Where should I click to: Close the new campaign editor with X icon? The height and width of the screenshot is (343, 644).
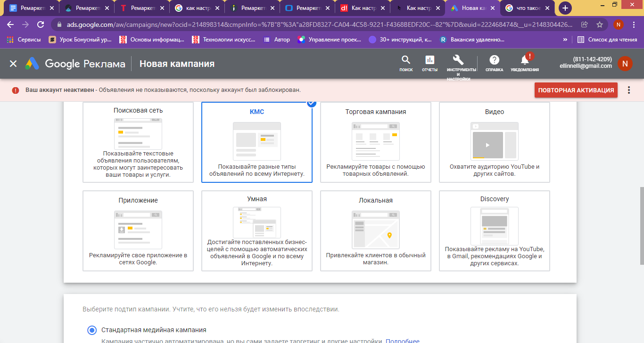point(13,64)
